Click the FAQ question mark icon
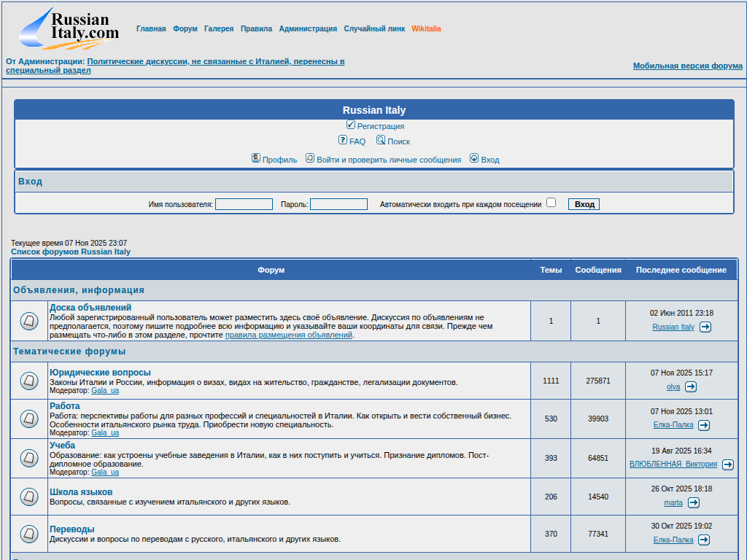747x560 pixels. coord(343,140)
